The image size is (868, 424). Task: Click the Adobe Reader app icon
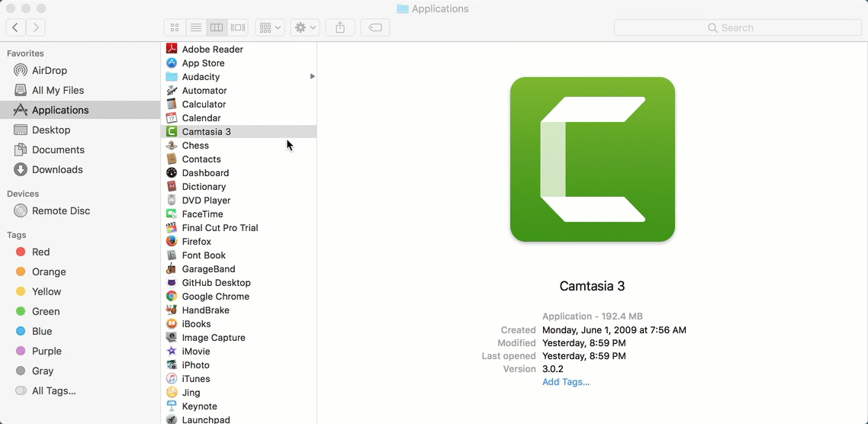tap(172, 50)
